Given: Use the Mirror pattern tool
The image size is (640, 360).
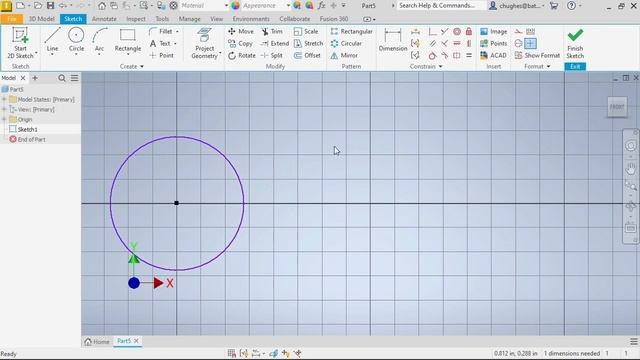Looking at the screenshot, I should tap(344, 55).
